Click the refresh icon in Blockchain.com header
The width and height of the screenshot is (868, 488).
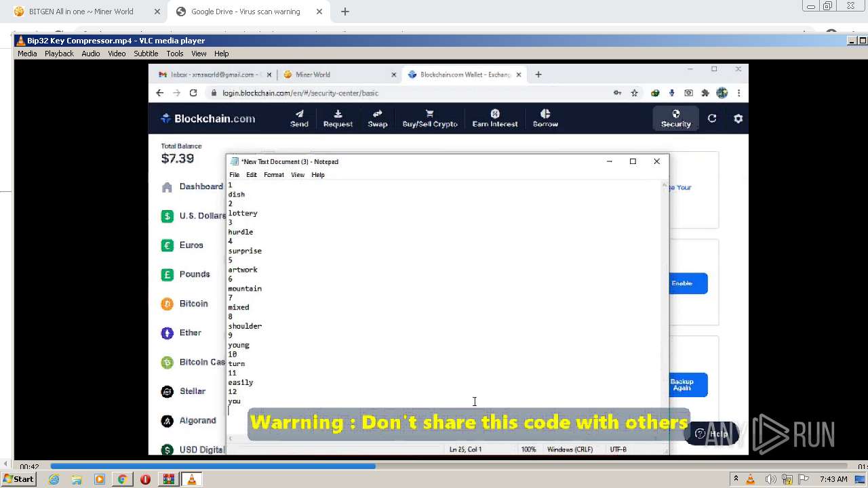pos(712,119)
